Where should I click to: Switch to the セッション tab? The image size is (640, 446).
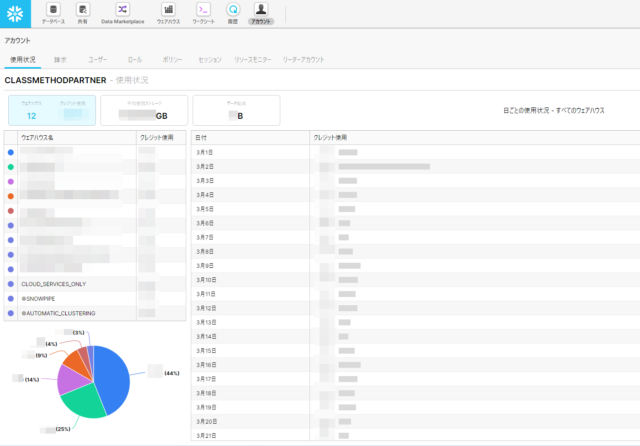click(210, 60)
